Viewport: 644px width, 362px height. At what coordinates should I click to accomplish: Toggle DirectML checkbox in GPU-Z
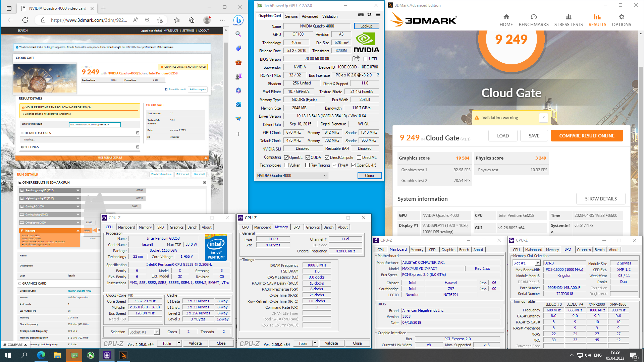(x=359, y=158)
